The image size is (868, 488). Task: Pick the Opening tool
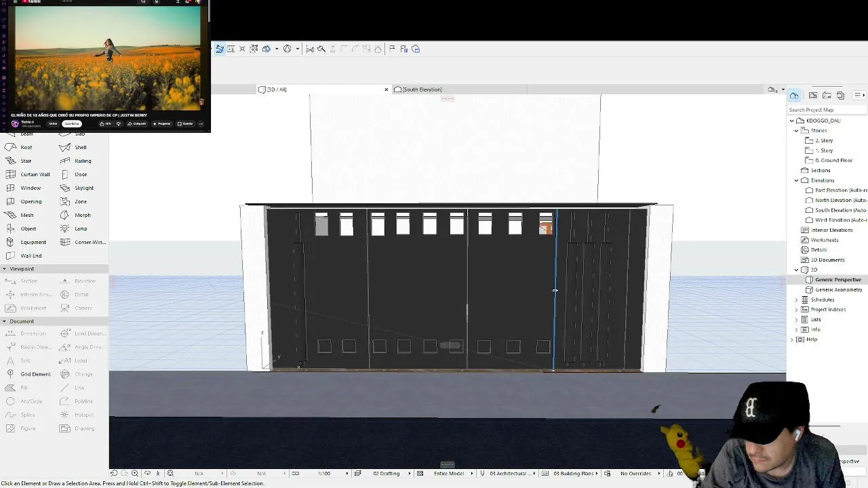pyautogui.click(x=24, y=201)
